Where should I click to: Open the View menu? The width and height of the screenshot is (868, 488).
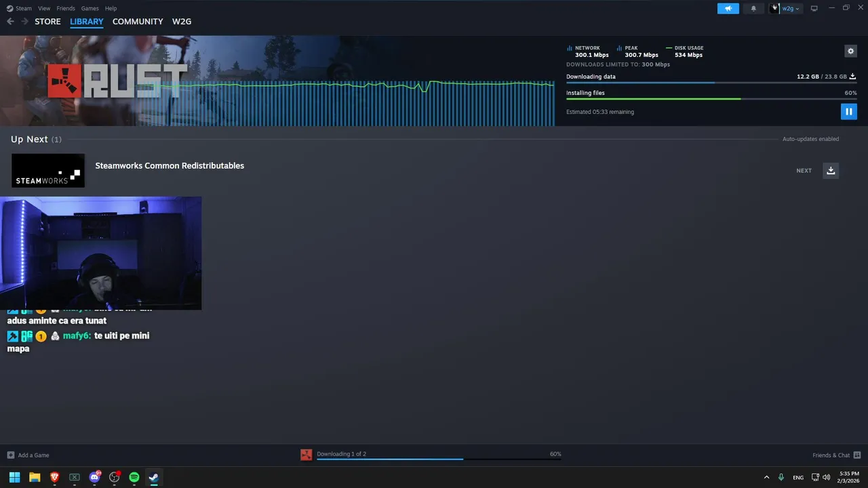click(44, 8)
